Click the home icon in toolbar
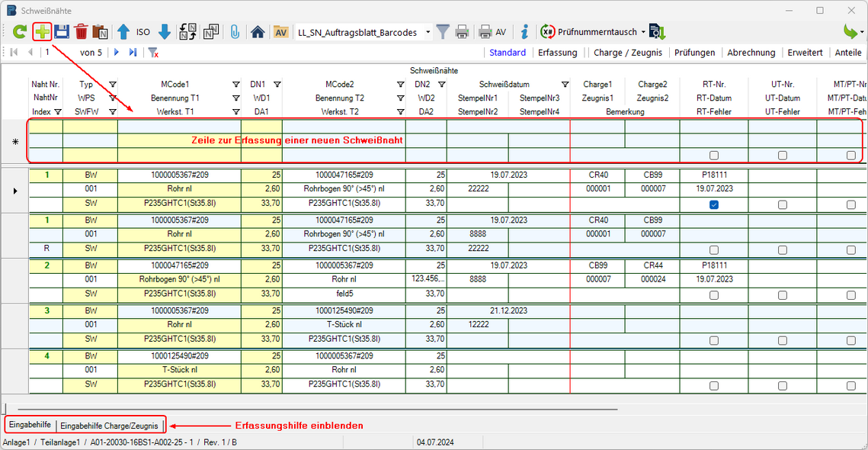Image resolution: width=868 pixels, height=450 pixels. tap(258, 32)
